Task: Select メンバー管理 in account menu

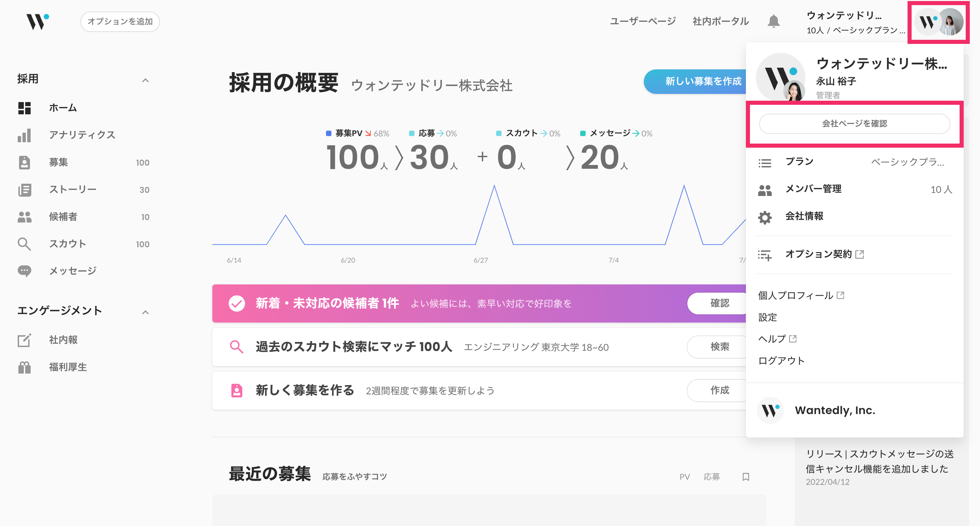Action: click(813, 189)
